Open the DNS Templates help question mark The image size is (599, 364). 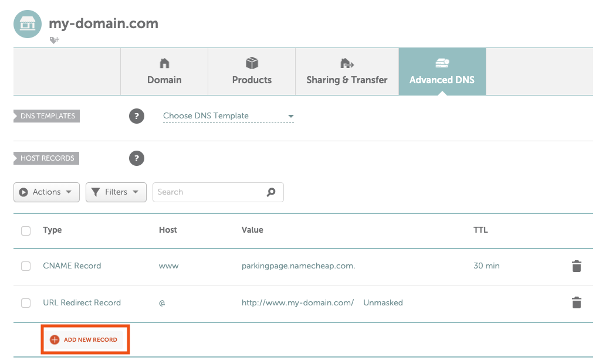pyautogui.click(x=136, y=116)
